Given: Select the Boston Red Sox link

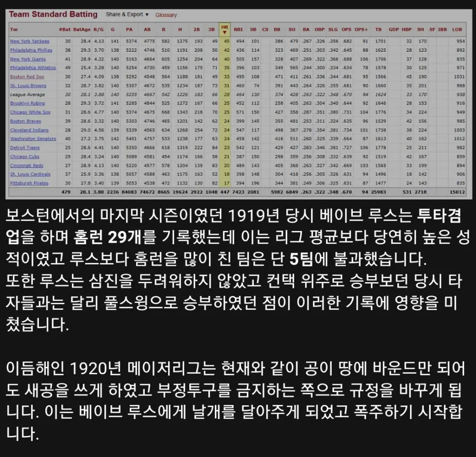Looking at the screenshot, I should click(x=27, y=77).
